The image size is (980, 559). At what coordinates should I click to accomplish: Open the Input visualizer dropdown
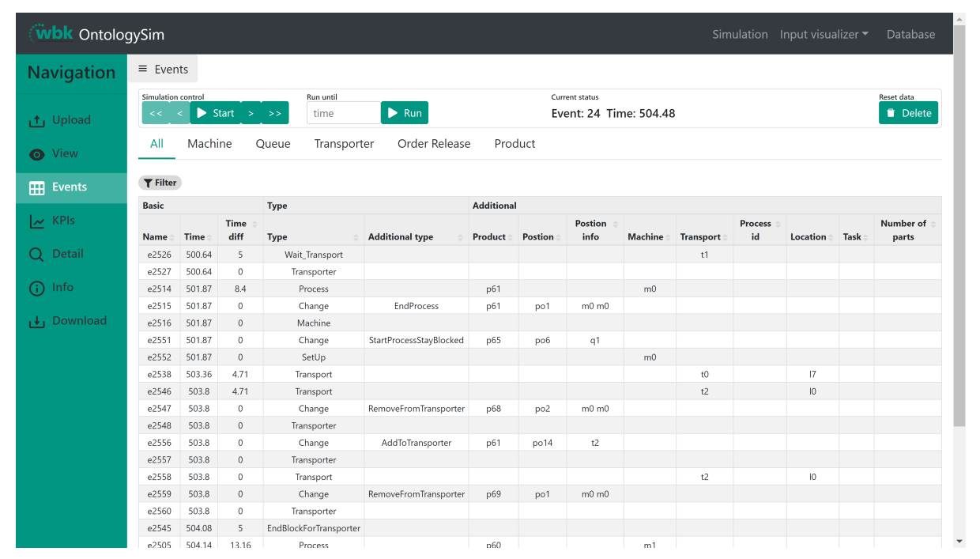pos(824,34)
